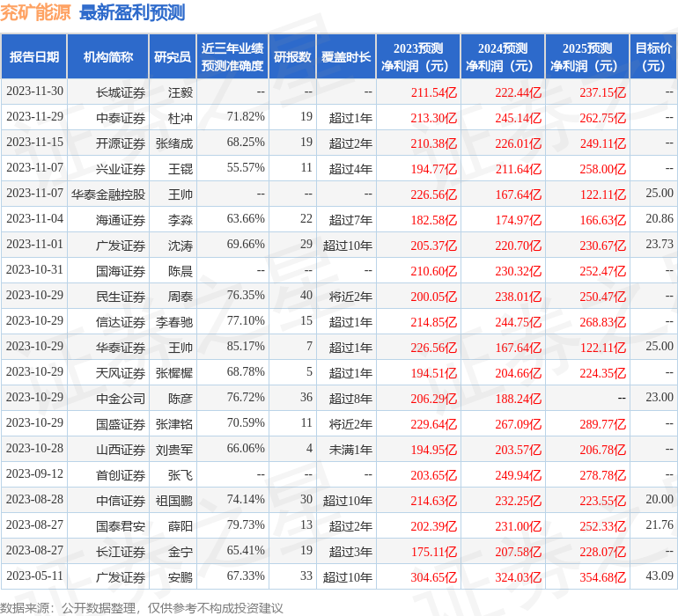Click researcher name 杜冲
Image resolution: width=678 pixels, height=616 pixels.
[181, 118]
